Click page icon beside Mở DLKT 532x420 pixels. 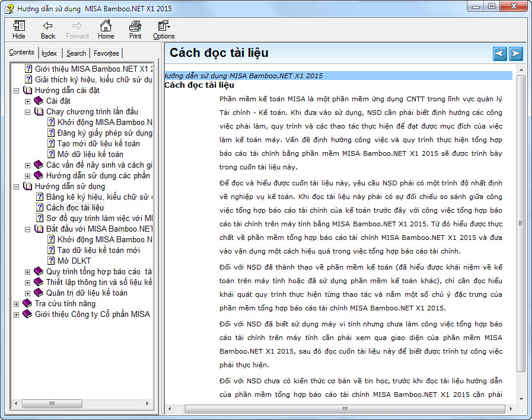click(51, 261)
